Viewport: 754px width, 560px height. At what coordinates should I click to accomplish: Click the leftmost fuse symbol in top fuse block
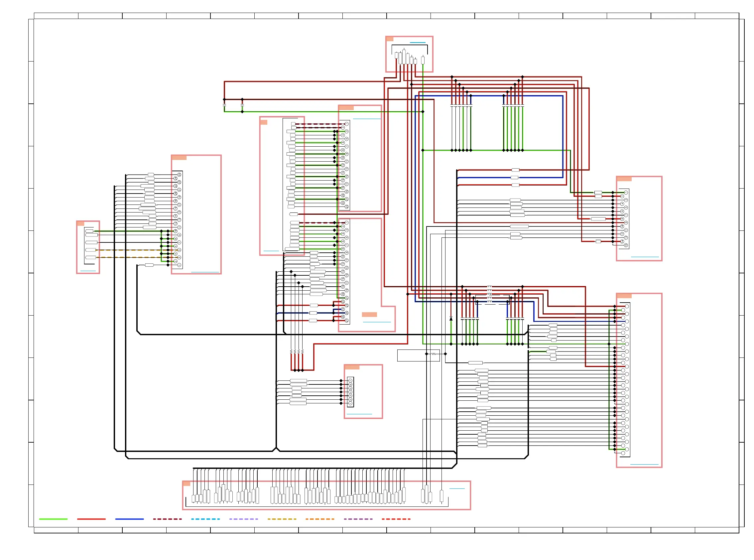pyautogui.click(x=397, y=55)
